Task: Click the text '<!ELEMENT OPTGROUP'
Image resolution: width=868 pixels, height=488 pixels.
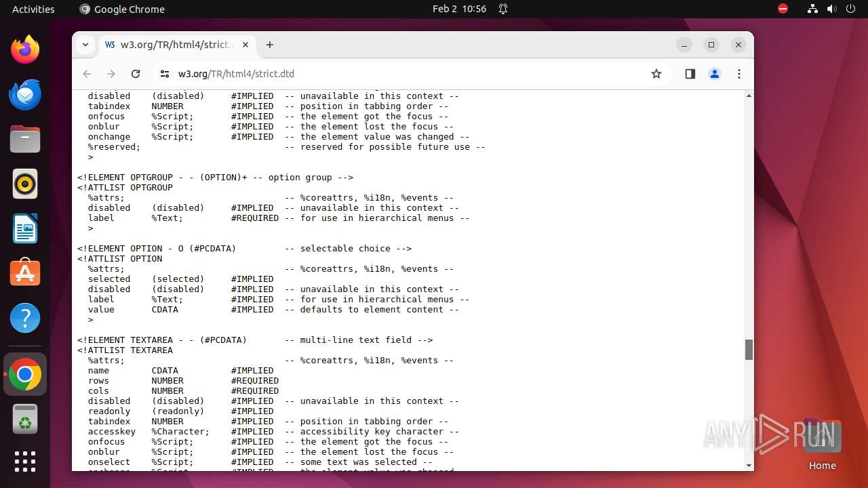Action: pyautogui.click(x=125, y=178)
